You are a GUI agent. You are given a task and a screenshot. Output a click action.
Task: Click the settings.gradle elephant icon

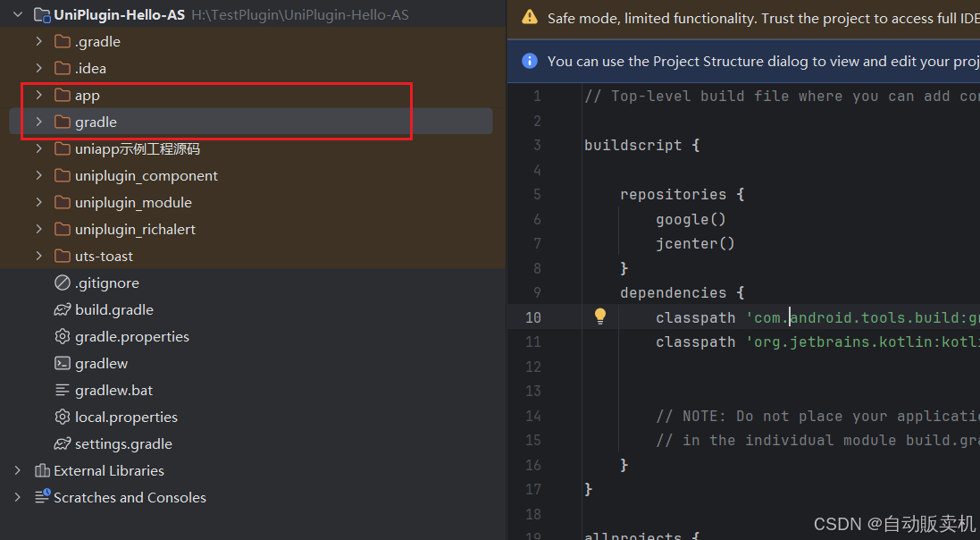pos(62,443)
